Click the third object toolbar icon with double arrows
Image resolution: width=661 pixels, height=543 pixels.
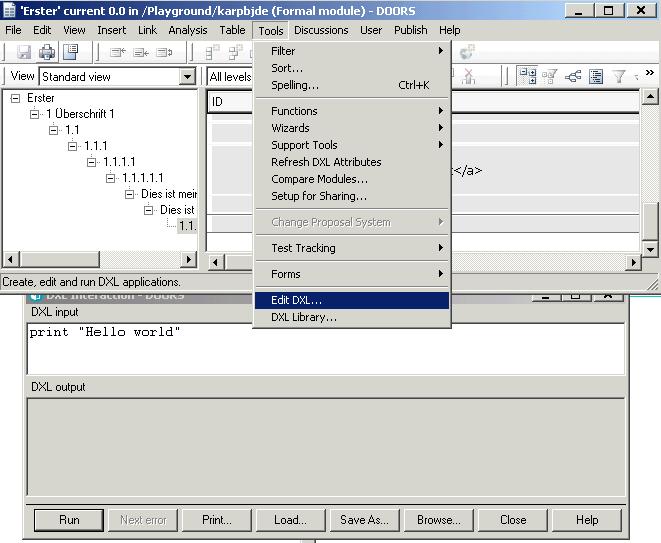click(x=164, y=52)
